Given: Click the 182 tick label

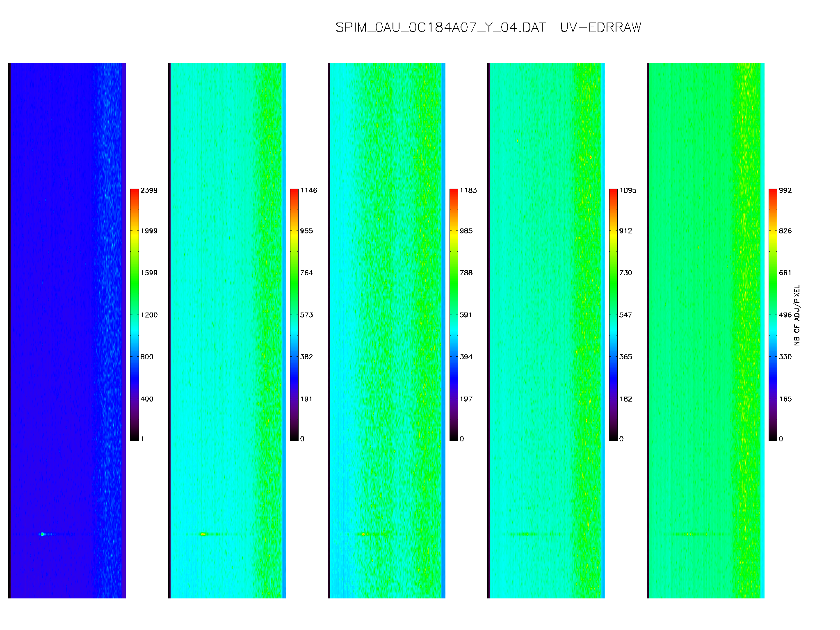Looking at the screenshot, I should click(625, 399).
